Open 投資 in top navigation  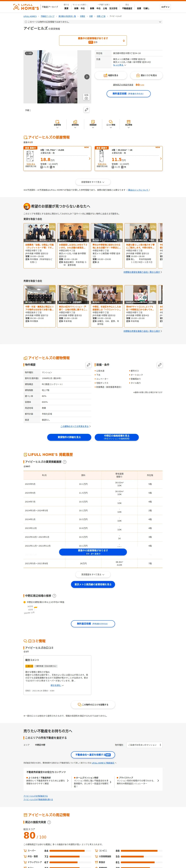point(139,8)
